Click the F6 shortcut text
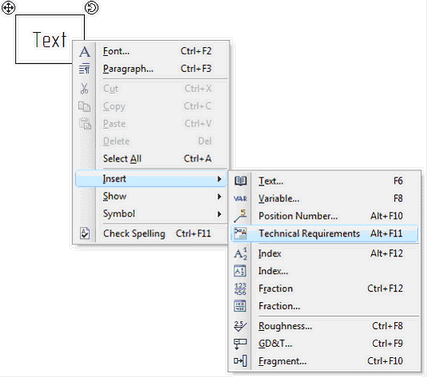Image resolution: width=428 pixels, height=378 pixels. click(398, 181)
